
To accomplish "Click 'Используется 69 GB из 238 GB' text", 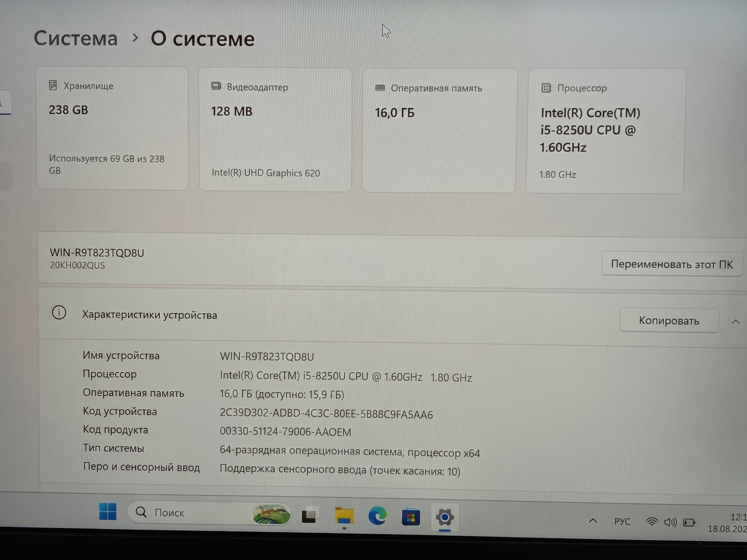I will 107,164.
